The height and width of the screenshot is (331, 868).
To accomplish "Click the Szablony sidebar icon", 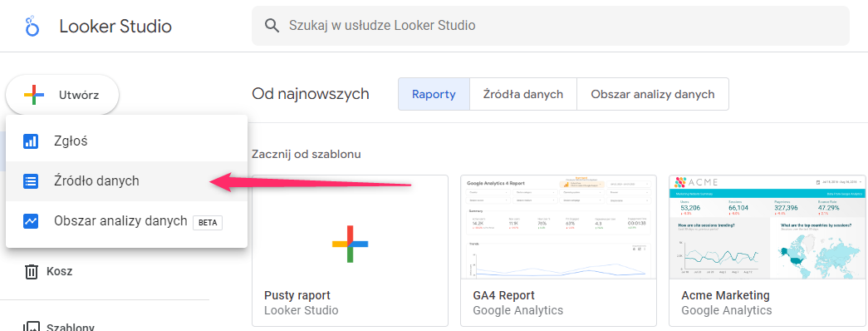I will pos(31,327).
